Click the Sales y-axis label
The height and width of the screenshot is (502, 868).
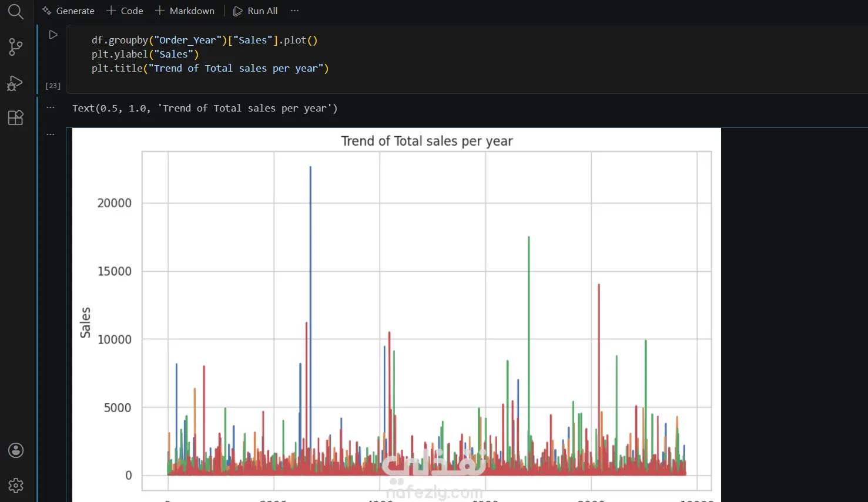point(85,322)
